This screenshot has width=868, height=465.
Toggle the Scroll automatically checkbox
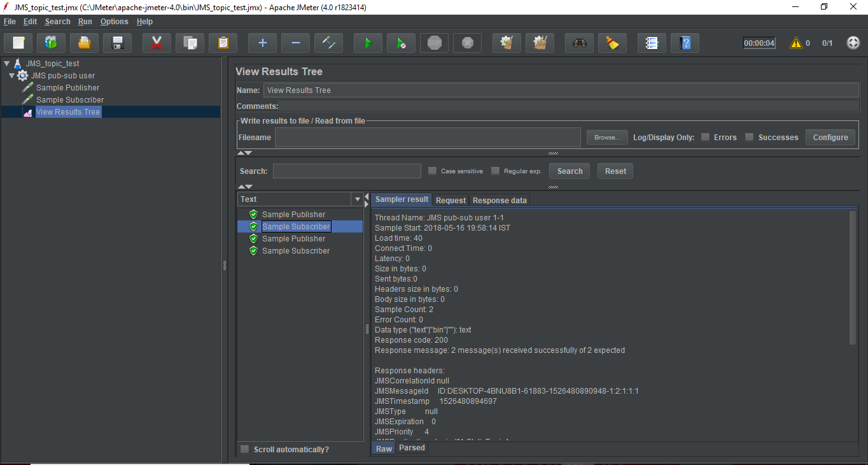(245, 449)
